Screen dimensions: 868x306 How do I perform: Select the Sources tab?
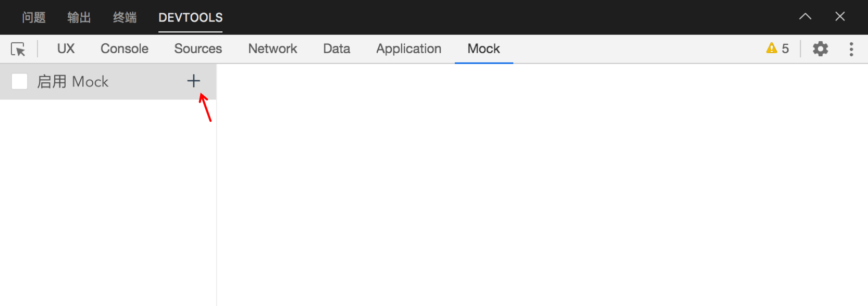point(198,49)
